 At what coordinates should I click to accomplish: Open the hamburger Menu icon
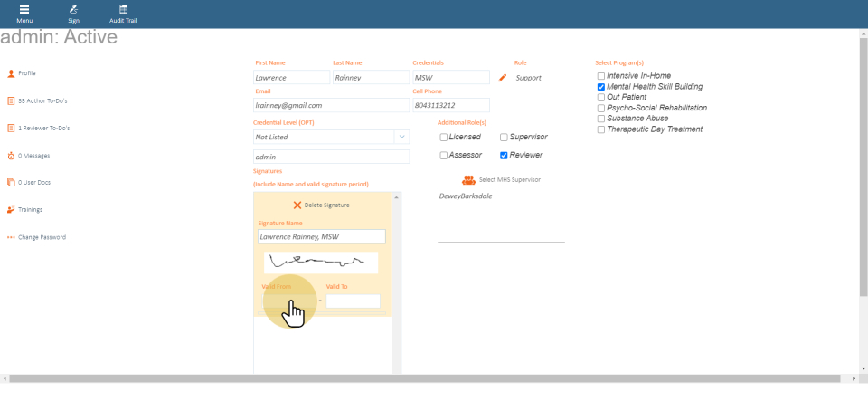(x=24, y=9)
